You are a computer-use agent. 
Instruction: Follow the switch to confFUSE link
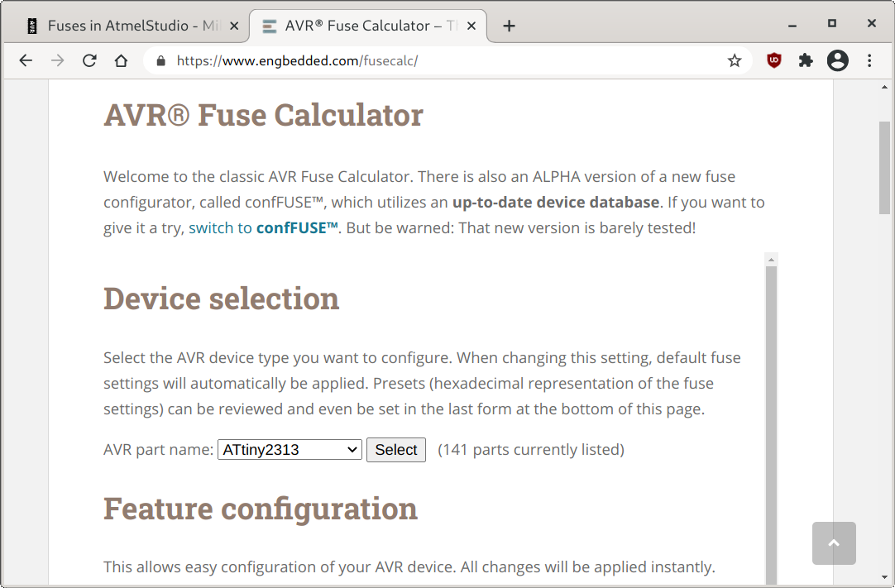coord(263,227)
